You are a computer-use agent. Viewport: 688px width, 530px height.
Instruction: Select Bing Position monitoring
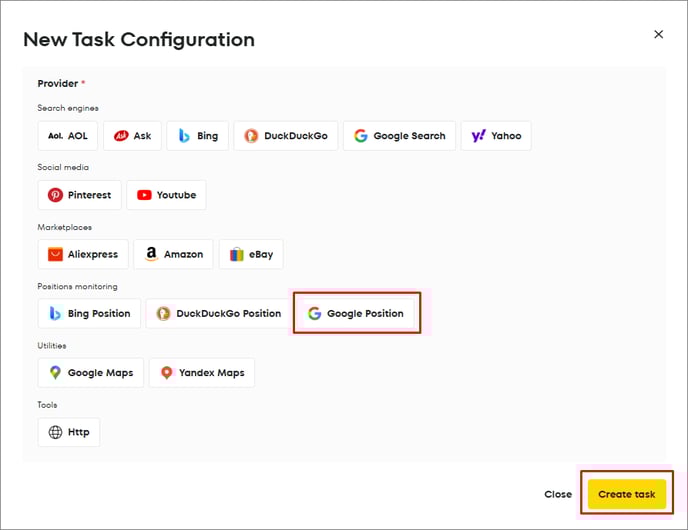(x=89, y=313)
